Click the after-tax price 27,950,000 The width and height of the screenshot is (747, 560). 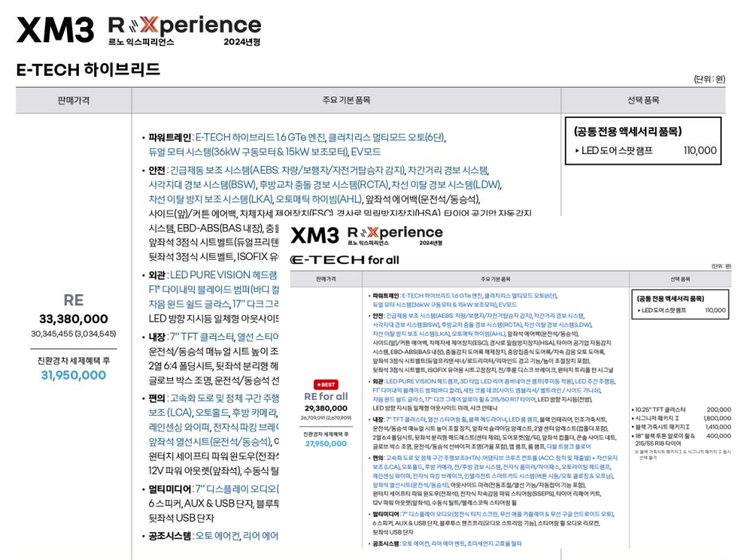click(x=326, y=444)
